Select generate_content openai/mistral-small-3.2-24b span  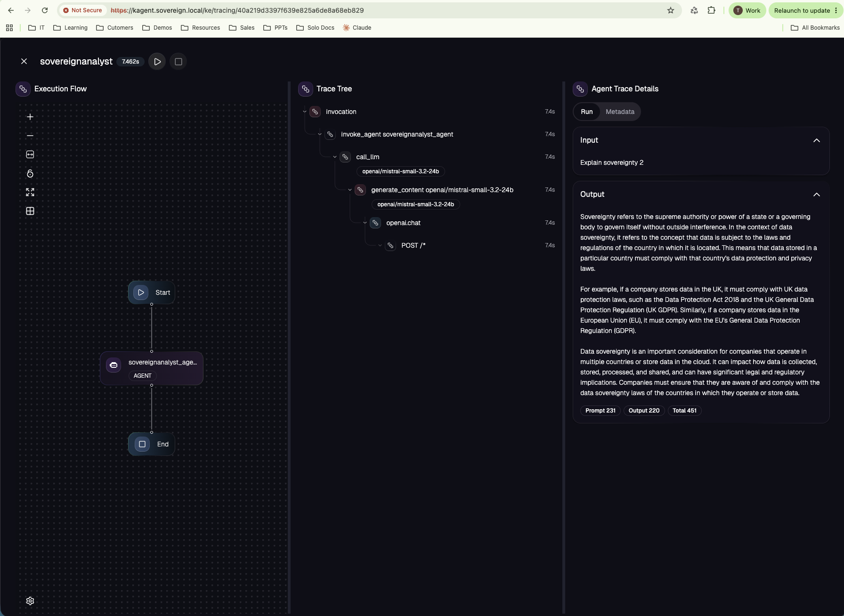pos(442,190)
